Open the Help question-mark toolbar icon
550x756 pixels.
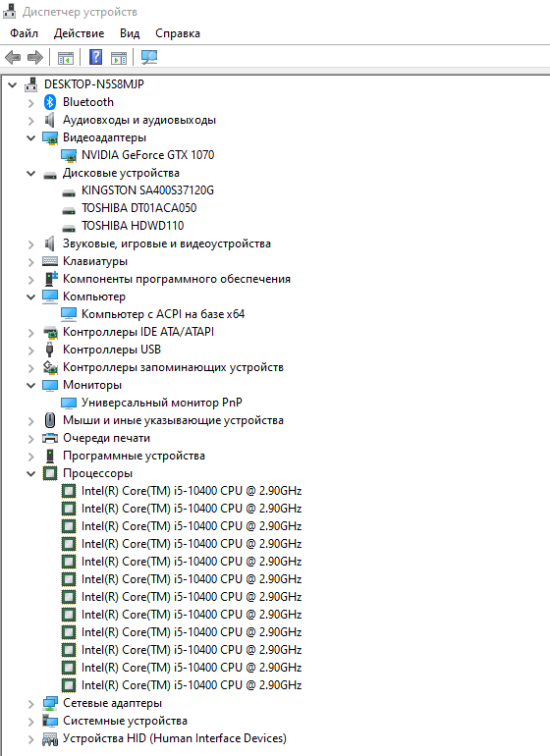(x=95, y=57)
